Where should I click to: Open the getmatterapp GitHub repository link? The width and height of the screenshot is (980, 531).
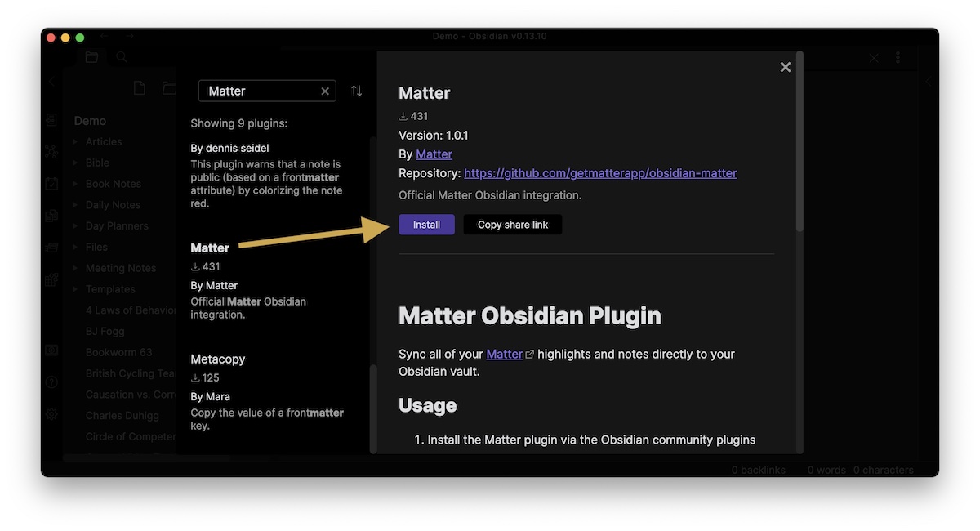click(x=600, y=173)
